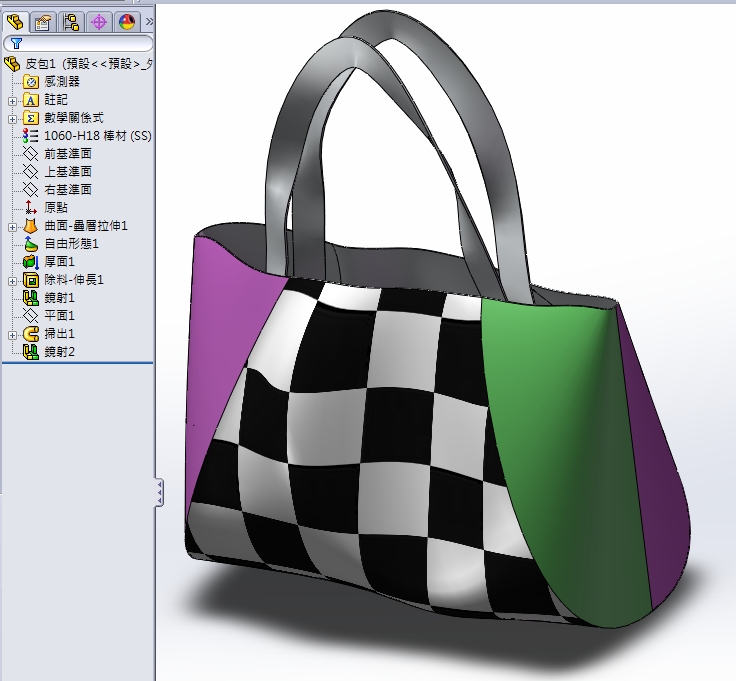Expand the 掃出1 sweep feature
The width and height of the screenshot is (736, 681).
coord(12,335)
